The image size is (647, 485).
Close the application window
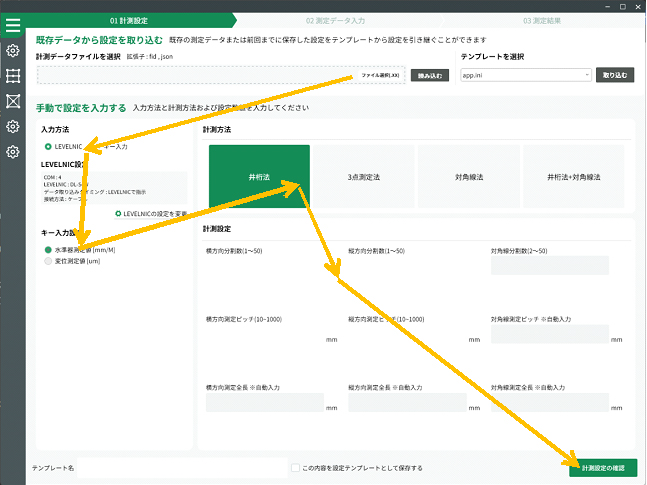(x=638, y=7)
